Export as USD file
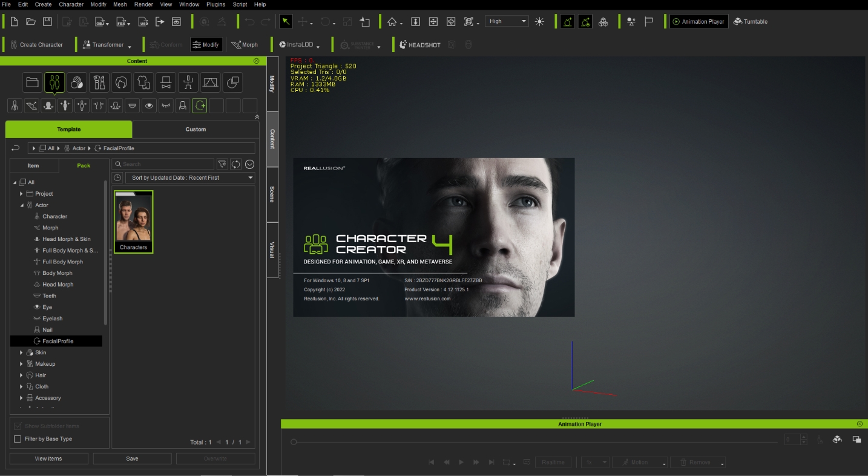The height and width of the screenshot is (476, 868). point(143,22)
